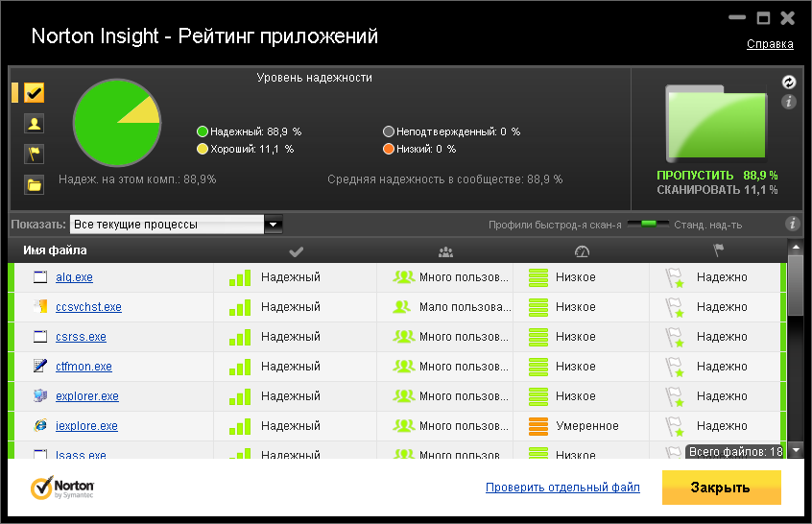Click Мало пользова... in ccsvchst.exe row
The width and height of the screenshot is (812, 524).
click(465, 306)
